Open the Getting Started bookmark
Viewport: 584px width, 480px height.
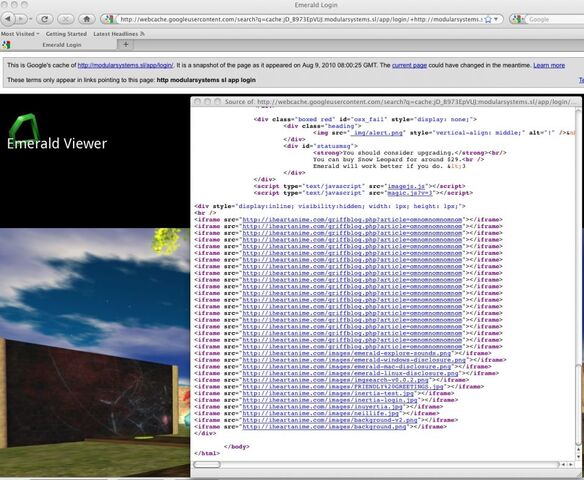(66, 34)
